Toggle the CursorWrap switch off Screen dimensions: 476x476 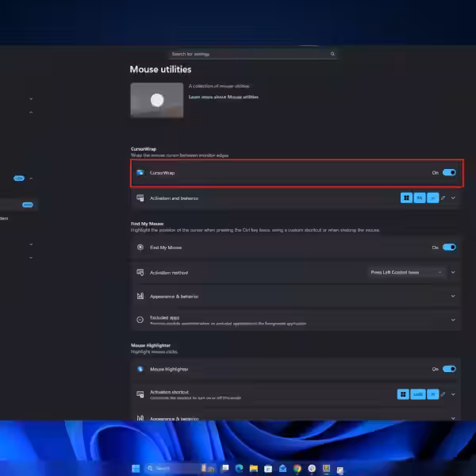pos(449,172)
